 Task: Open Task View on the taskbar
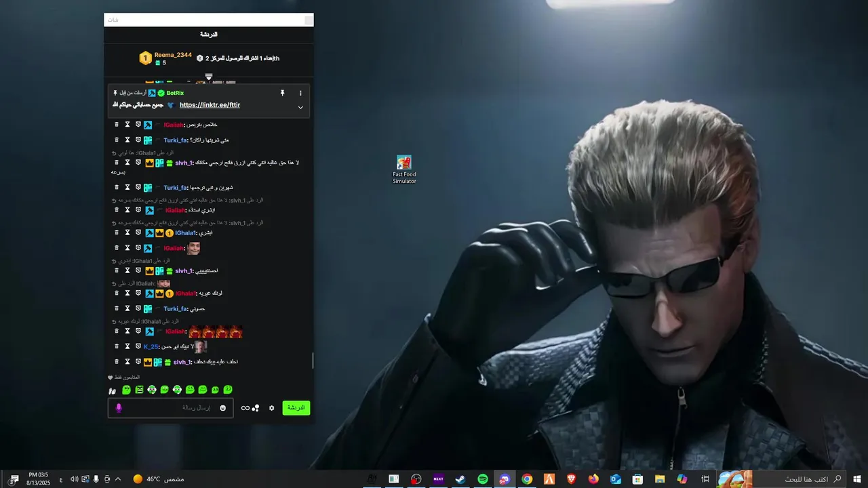[705, 479]
